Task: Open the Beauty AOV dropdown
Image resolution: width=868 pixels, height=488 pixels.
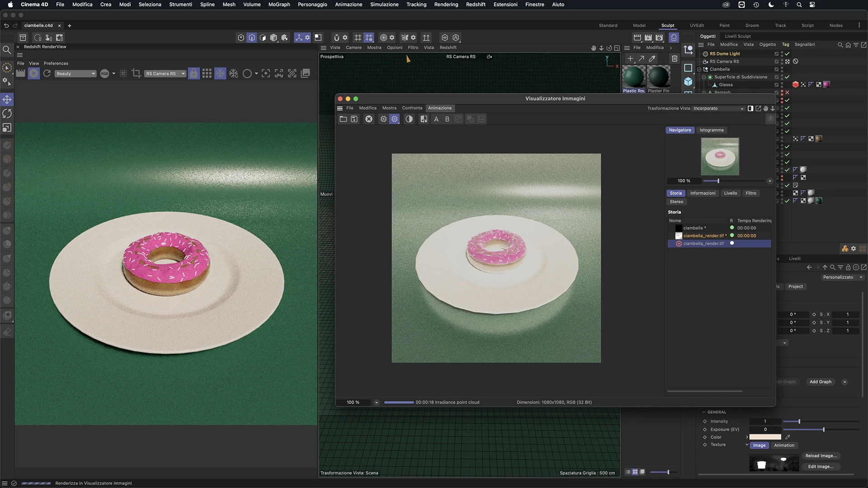Action: tap(75, 73)
